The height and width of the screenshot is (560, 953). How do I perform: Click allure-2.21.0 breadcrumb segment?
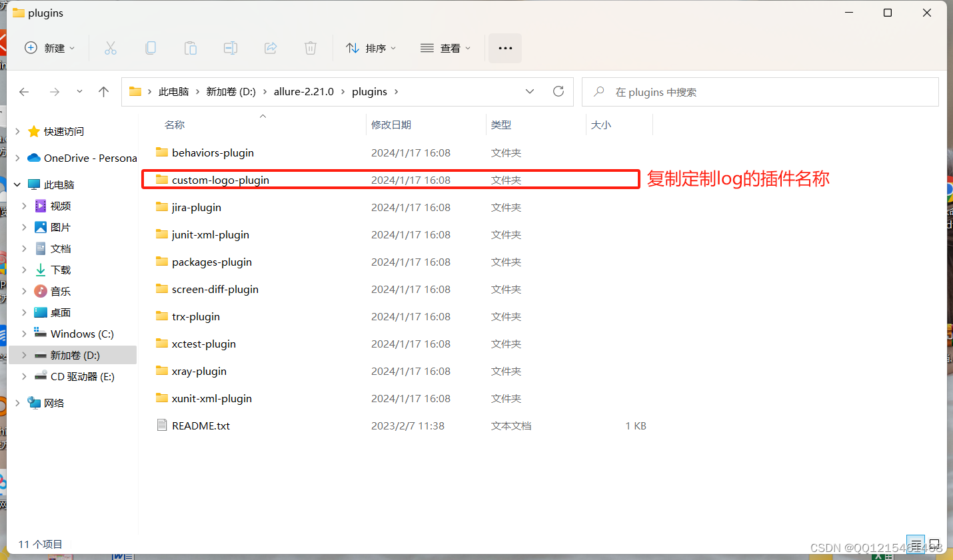click(x=303, y=91)
